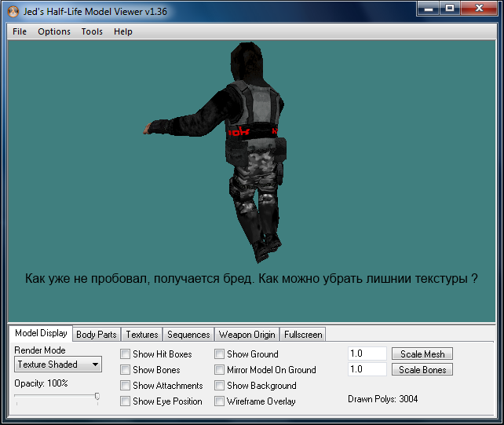The height and width of the screenshot is (425, 504).
Task: Click the Drawn Polys: 3004 text
Action: (383, 399)
